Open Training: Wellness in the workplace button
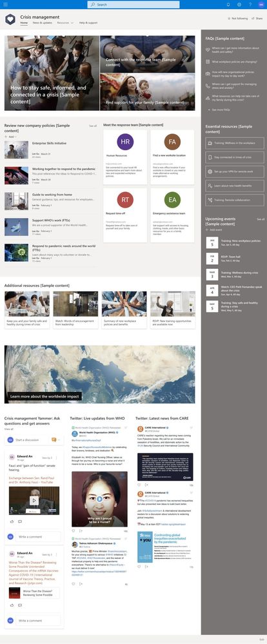Image resolution: width=267 pixels, height=644 pixels. pos(235,143)
